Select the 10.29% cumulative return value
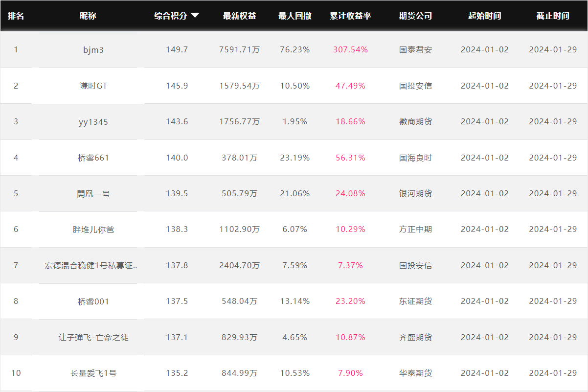 point(350,230)
